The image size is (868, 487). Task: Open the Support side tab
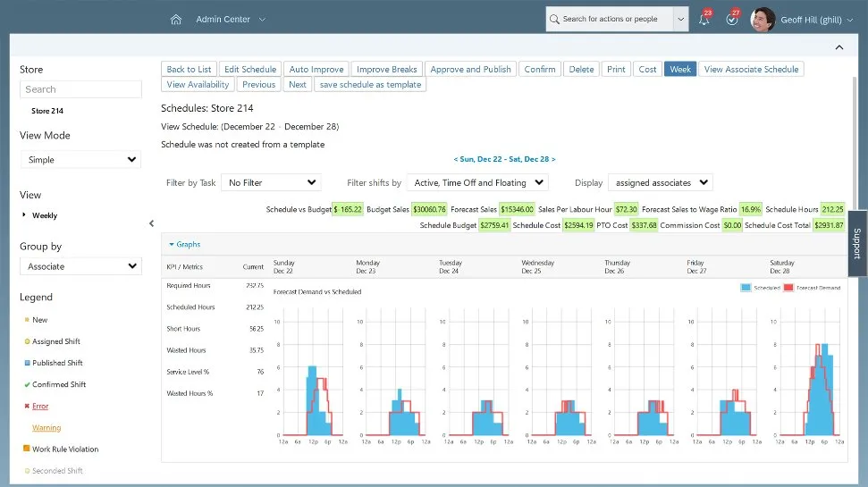[856, 243]
